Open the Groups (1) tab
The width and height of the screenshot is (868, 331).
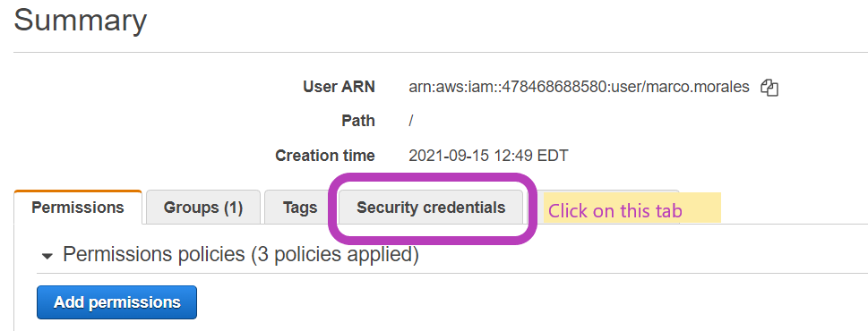pos(203,208)
